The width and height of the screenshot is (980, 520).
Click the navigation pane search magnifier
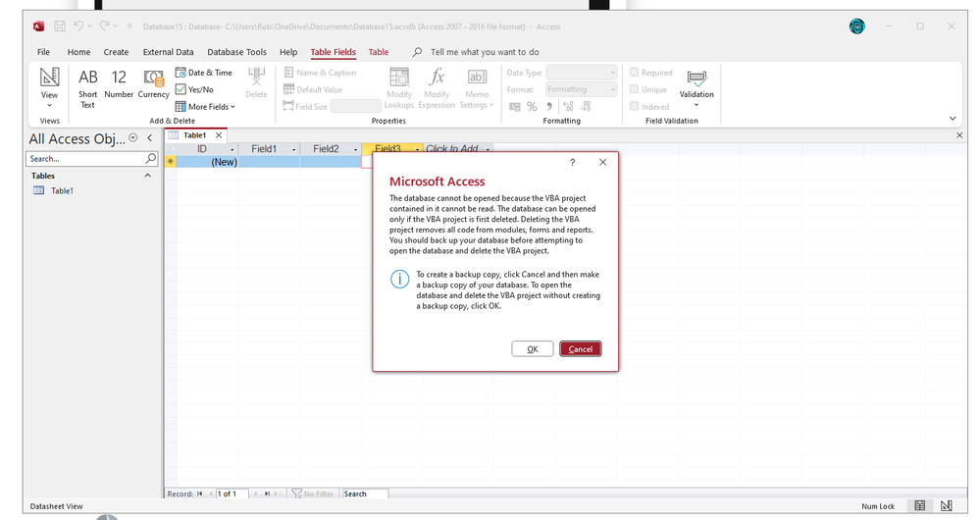click(x=151, y=159)
